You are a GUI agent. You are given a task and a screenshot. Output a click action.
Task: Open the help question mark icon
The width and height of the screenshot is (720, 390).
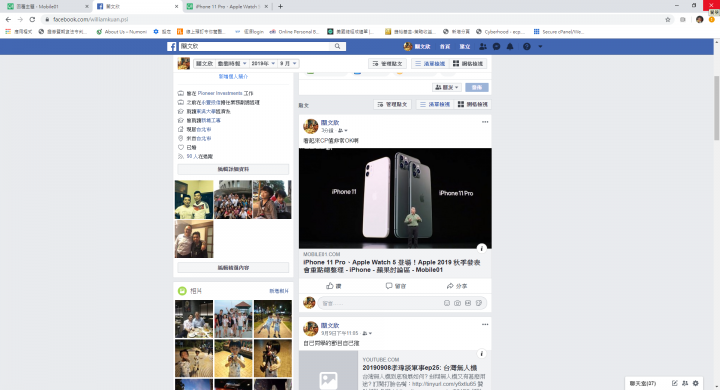click(x=527, y=46)
